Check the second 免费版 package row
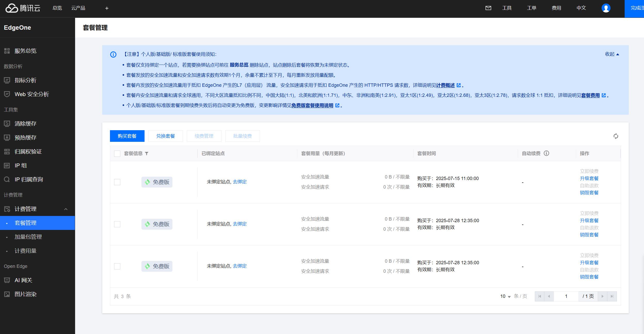The image size is (644, 334). [117, 224]
